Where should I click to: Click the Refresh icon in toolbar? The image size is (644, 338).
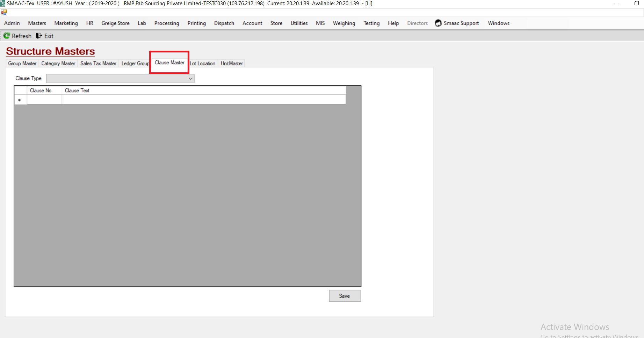click(7, 36)
